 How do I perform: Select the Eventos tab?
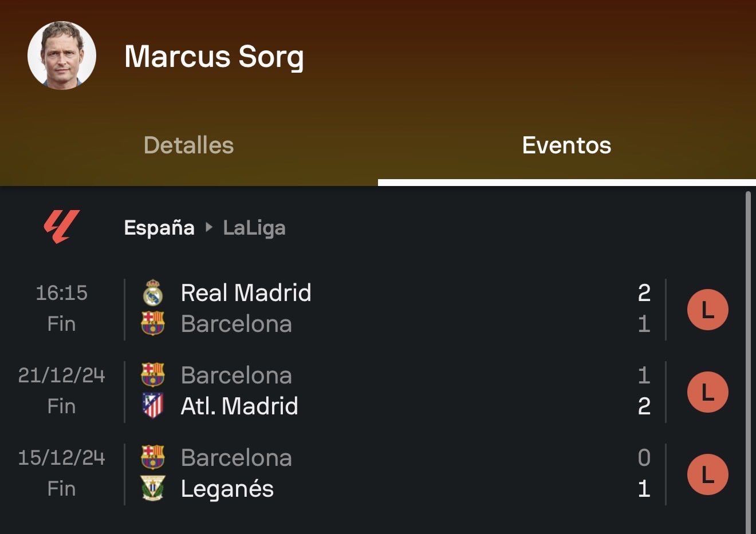(x=566, y=145)
